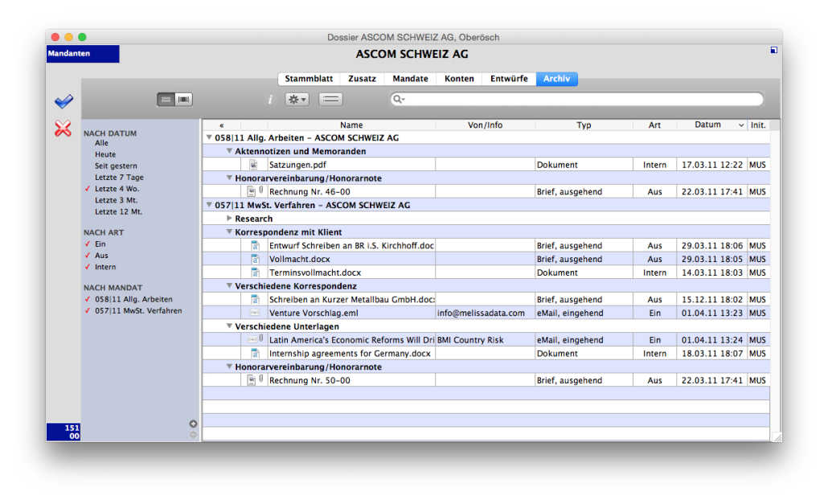
Task: Collapse the Korrespondenz mit Klient section
Action: [229, 232]
